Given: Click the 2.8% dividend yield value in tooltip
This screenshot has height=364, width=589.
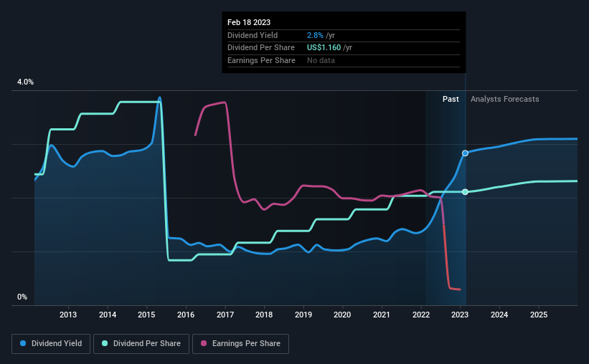Looking at the screenshot, I should click(x=315, y=35).
